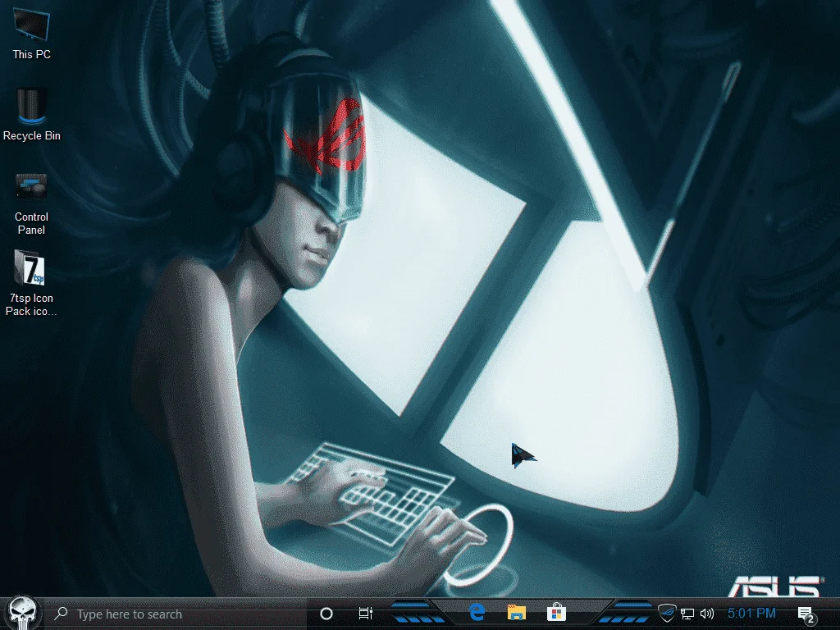Click the Type here to search box

(178, 614)
